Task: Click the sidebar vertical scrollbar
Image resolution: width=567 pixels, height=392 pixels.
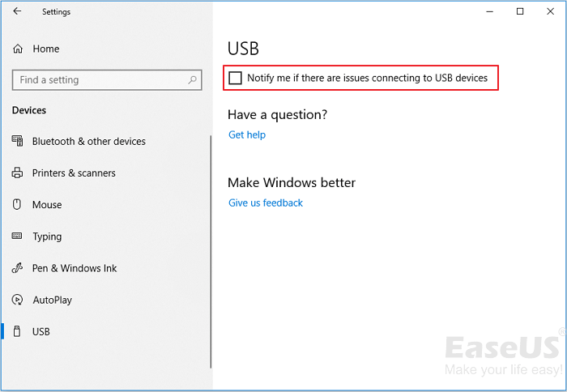Action: 211,252
